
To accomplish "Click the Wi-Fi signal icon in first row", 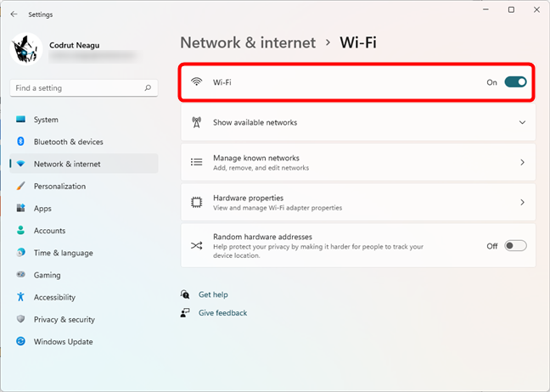I will click(196, 81).
